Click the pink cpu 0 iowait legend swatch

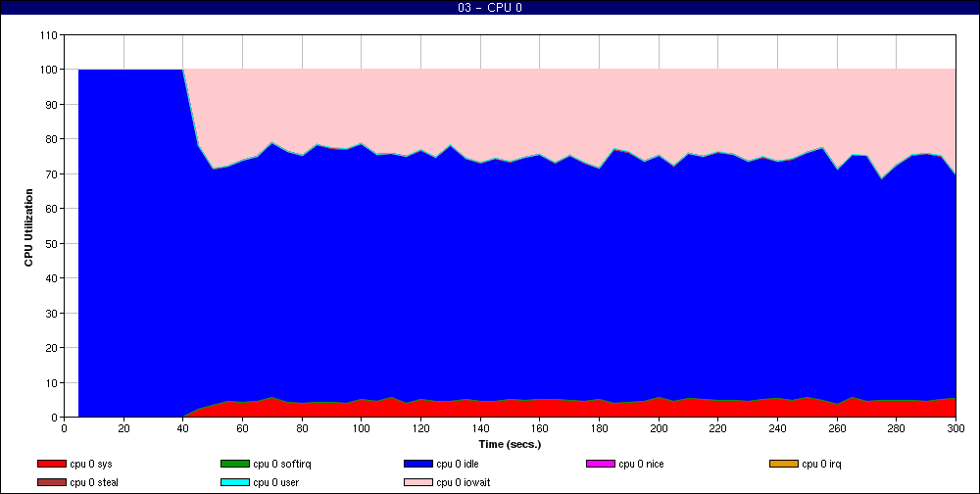418,483
